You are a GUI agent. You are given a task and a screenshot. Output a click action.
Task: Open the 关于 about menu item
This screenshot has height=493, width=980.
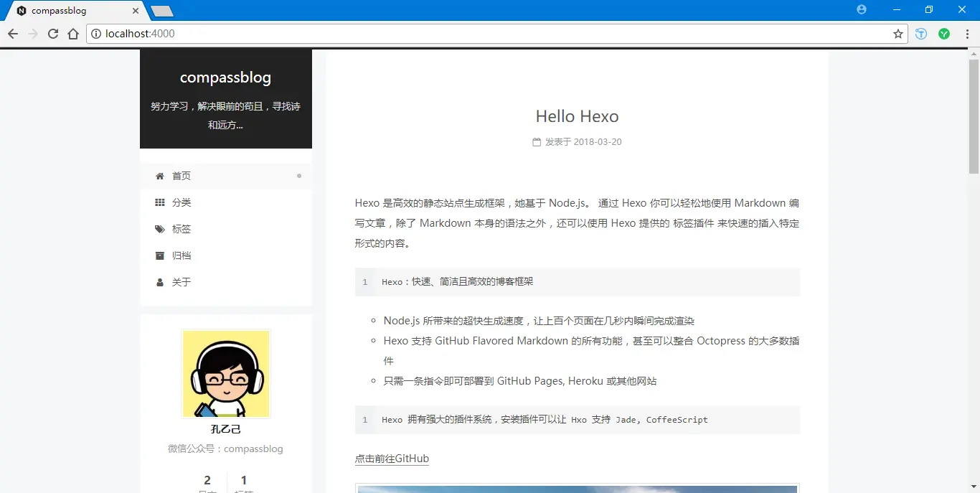pyautogui.click(x=226, y=282)
